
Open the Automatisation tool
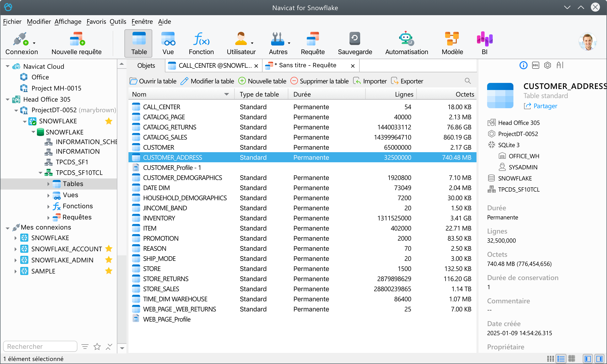point(406,43)
